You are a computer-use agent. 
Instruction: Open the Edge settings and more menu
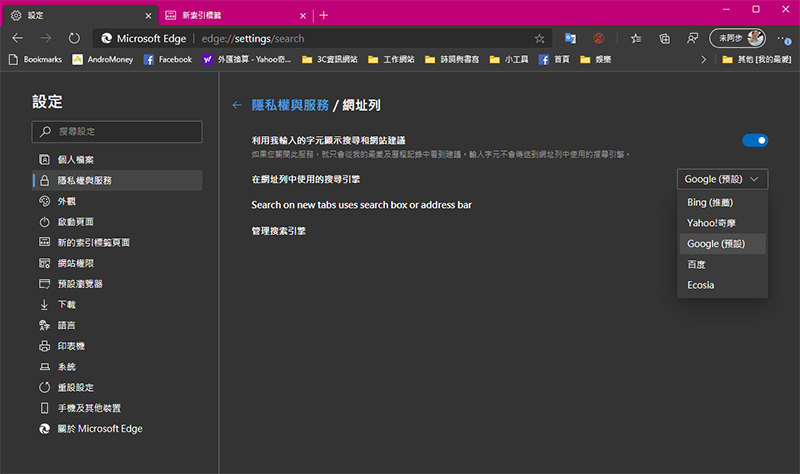click(783, 38)
